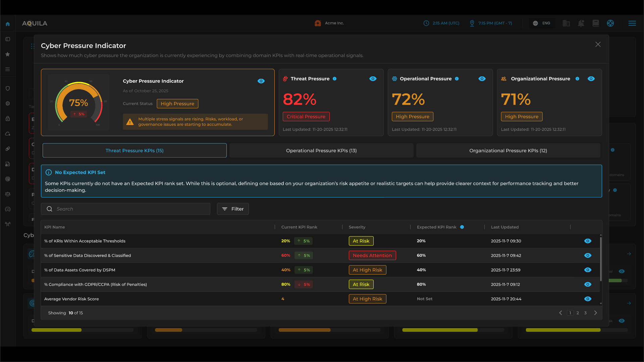This screenshot has width=644, height=362.
Task: Click the Needs Attention severity badge
Action: (372, 255)
